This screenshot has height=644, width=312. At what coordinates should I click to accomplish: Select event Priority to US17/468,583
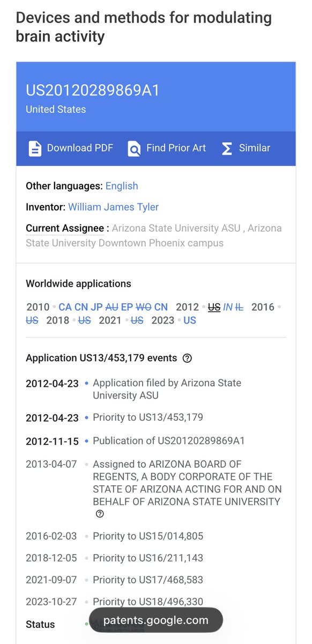148,580
